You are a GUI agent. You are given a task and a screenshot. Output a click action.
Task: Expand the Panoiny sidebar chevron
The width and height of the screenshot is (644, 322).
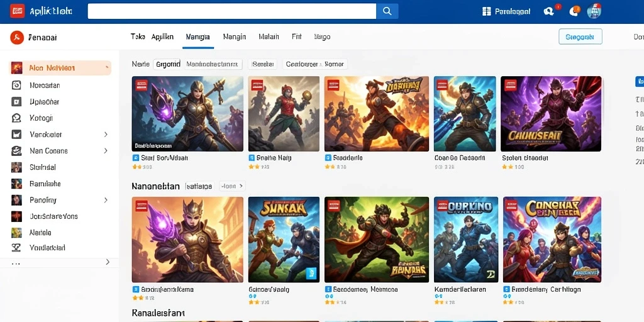point(106,200)
